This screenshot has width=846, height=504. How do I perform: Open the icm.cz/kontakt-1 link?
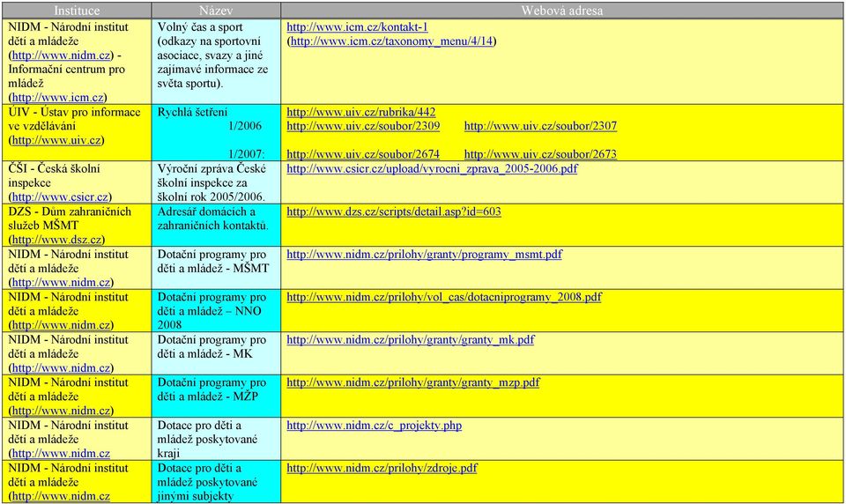tap(357, 27)
